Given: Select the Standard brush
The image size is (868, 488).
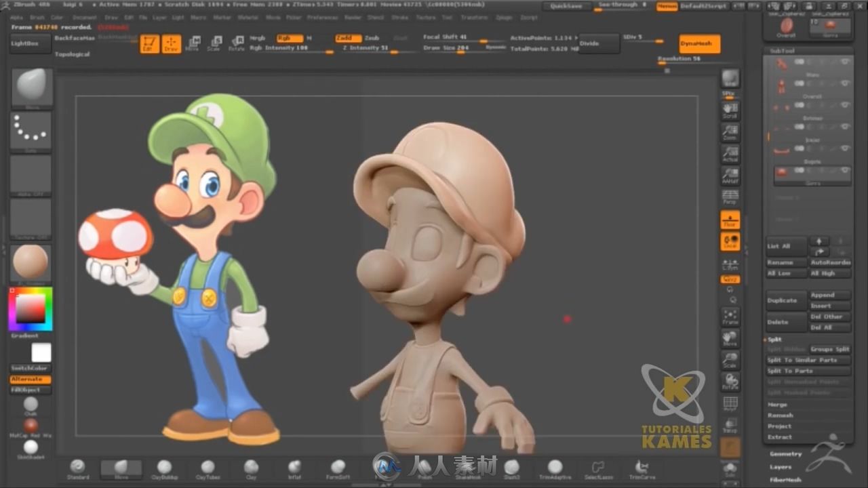Looking at the screenshot, I should (78, 468).
